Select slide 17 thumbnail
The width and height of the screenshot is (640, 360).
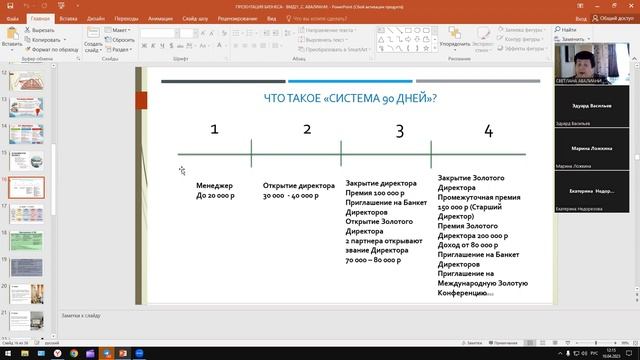coord(27,214)
